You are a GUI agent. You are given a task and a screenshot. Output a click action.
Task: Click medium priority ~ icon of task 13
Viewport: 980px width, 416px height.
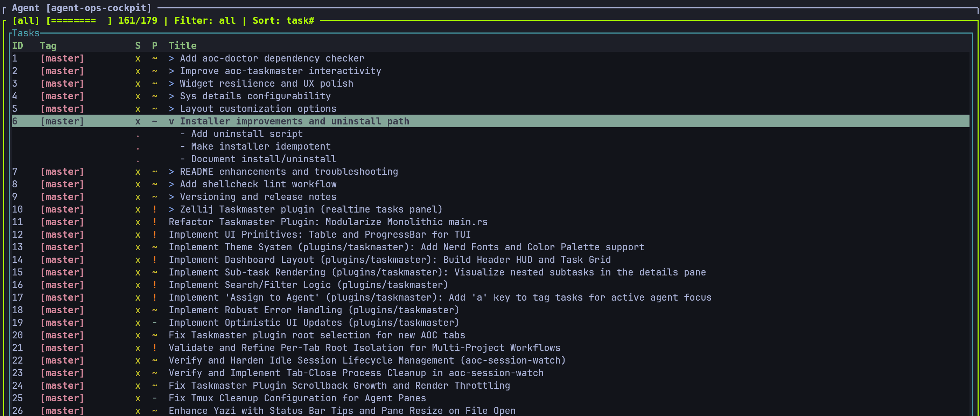coord(154,247)
